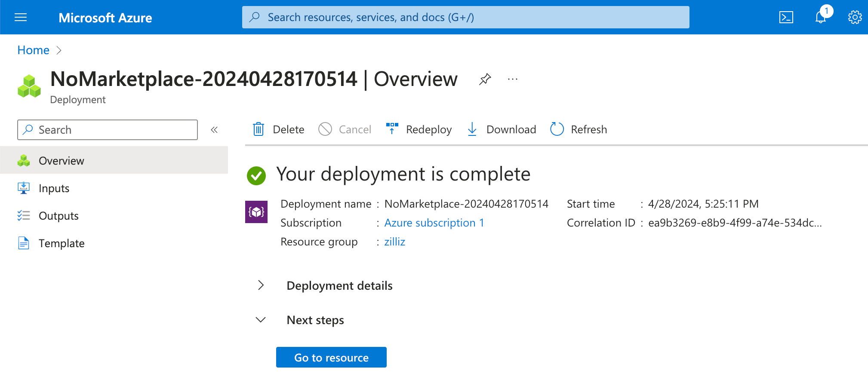Open the ellipsis more options menu
This screenshot has width=868, height=380.
coord(512,79)
